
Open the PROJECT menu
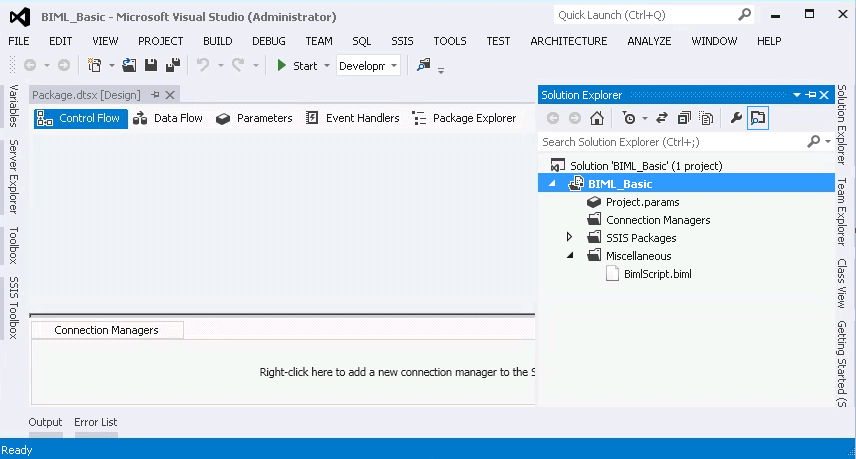tap(160, 41)
